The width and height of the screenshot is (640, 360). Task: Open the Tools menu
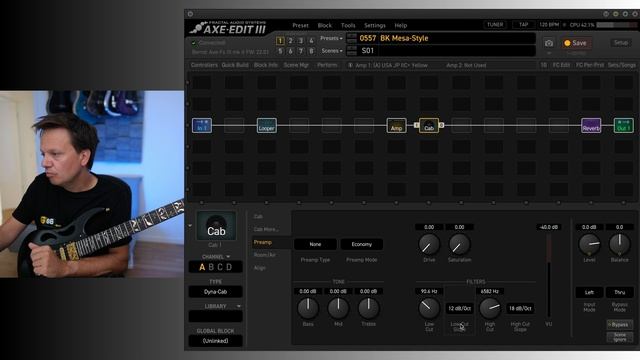click(x=348, y=25)
